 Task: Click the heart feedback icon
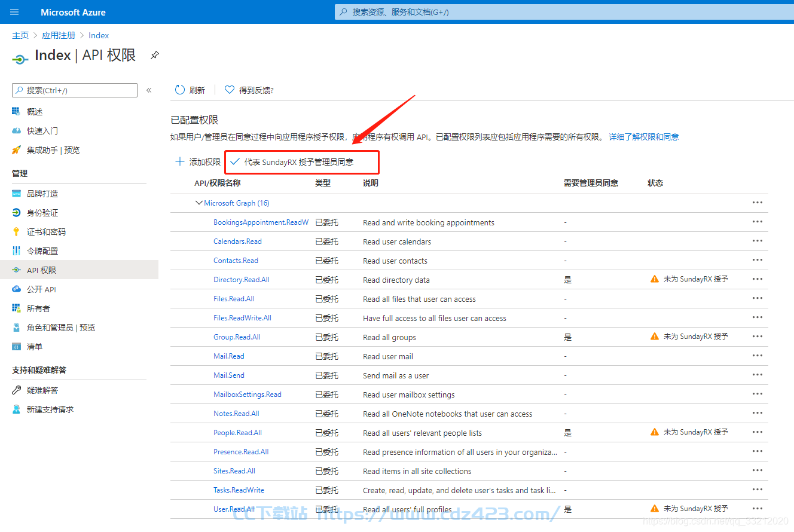click(230, 90)
